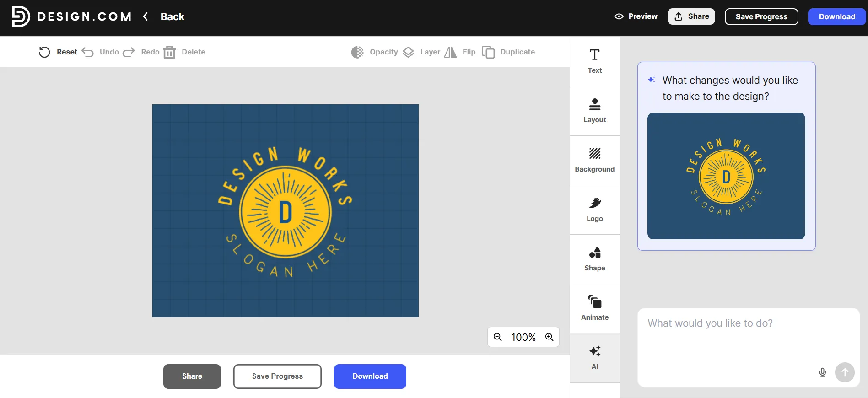Open the AI sparkle panel
Viewport: 868px width, 398px height.
coord(595,358)
